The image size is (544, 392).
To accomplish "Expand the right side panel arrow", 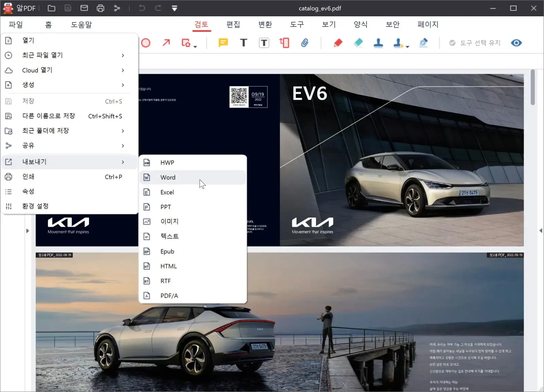I will click(x=541, y=231).
